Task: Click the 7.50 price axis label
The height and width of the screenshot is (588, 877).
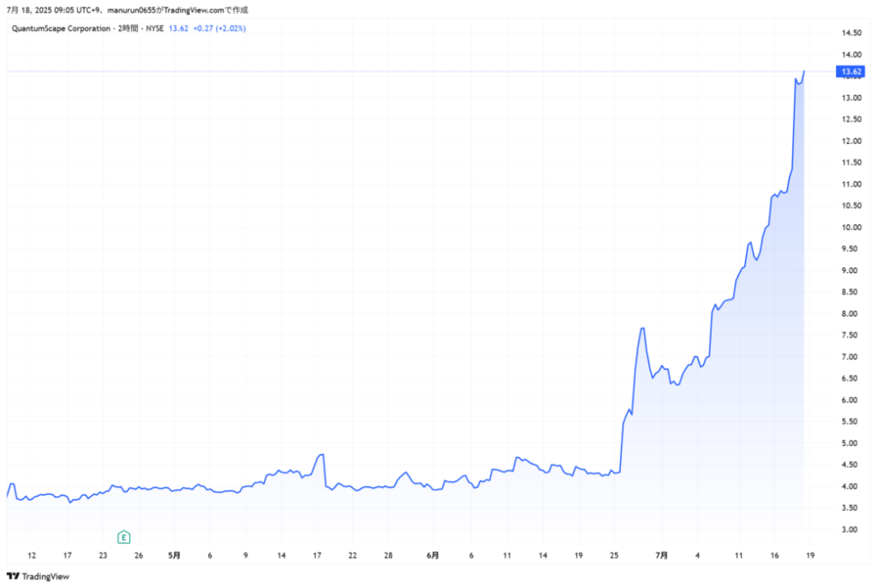Action: point(850,336)
